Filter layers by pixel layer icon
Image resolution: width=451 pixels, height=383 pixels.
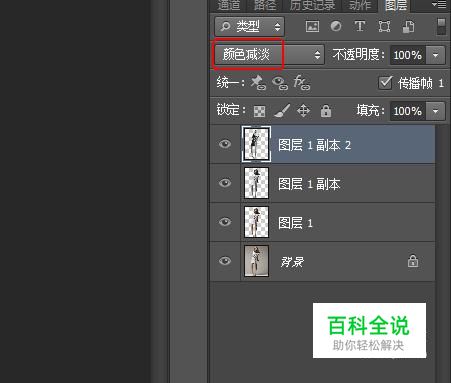(312, 26)
